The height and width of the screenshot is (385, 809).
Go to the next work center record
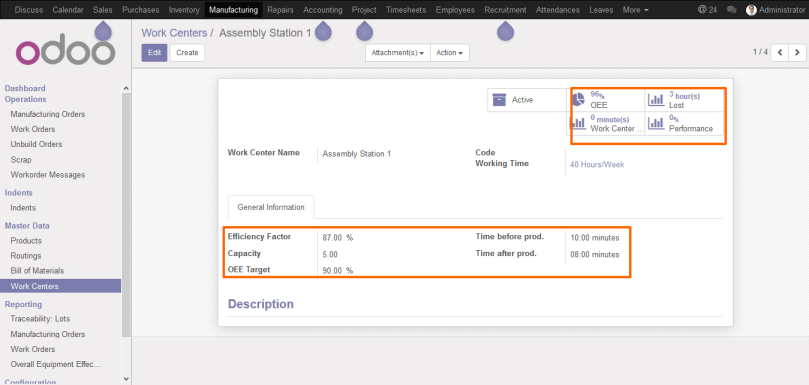(797, 52)
